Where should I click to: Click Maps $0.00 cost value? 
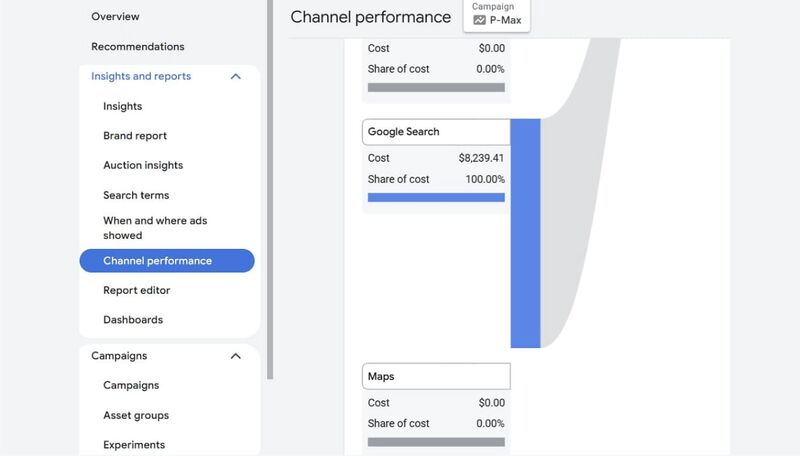(x=491, y=403)
